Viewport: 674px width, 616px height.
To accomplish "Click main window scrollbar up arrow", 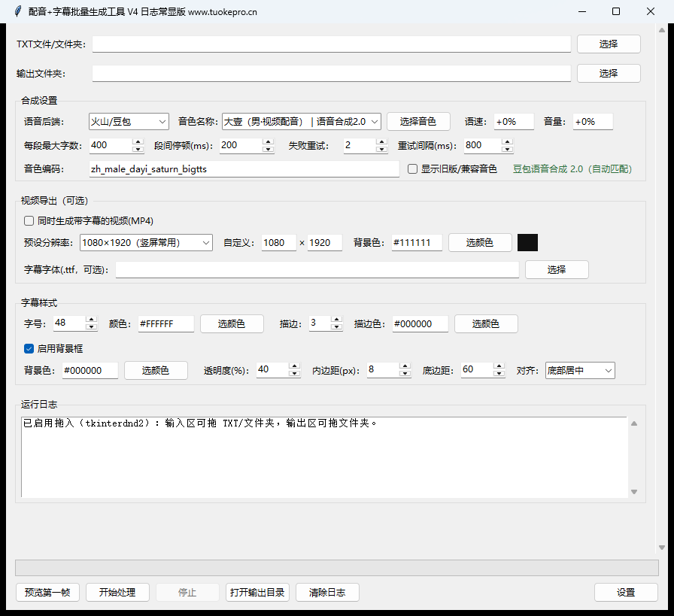I will coord(662,30).
